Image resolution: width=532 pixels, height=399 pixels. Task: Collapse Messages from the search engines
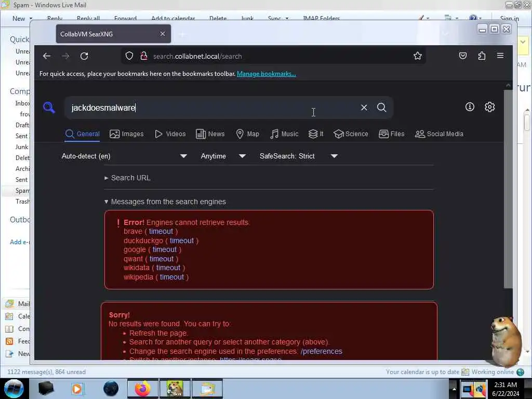[165, 202]
